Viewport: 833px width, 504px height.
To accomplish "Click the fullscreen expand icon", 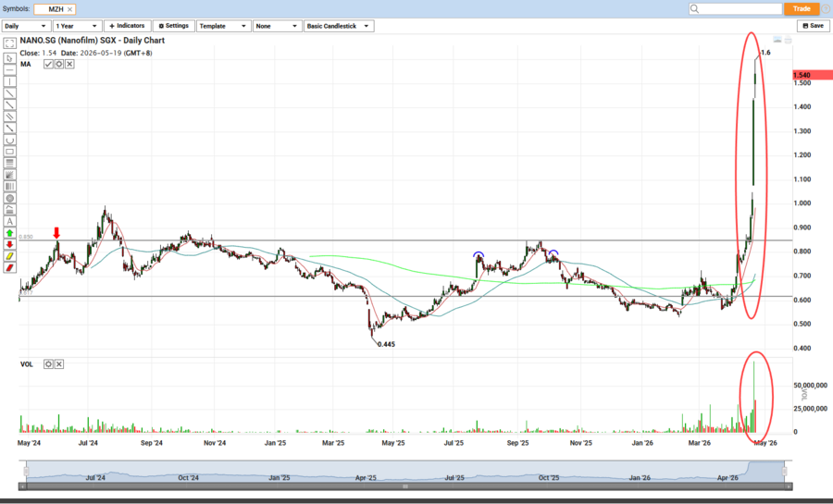I will (x=10, y=44).
